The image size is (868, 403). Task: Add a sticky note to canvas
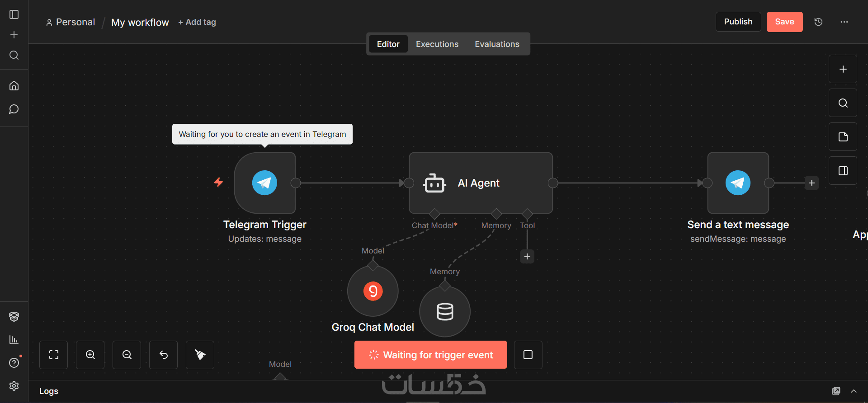(843, 137)
